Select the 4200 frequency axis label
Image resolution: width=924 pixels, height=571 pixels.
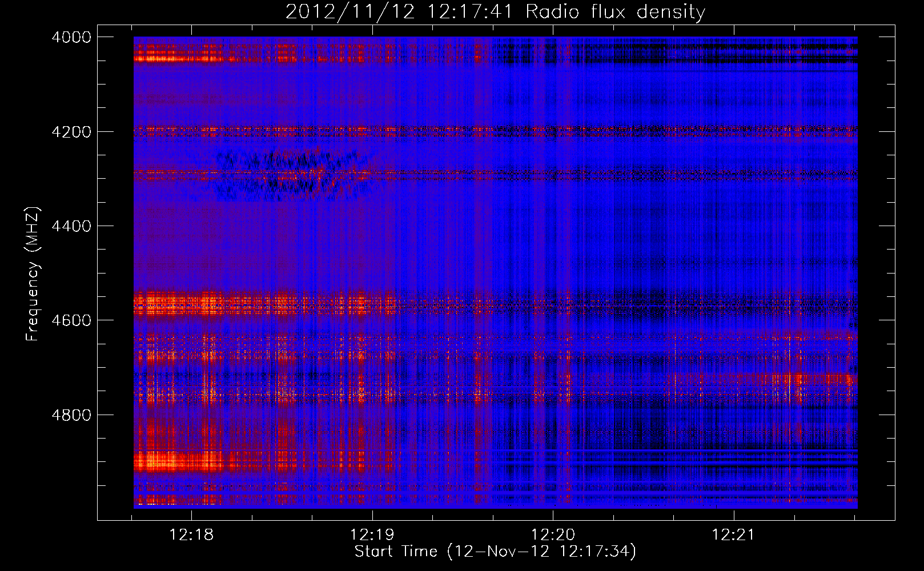(x=71, y=131)
